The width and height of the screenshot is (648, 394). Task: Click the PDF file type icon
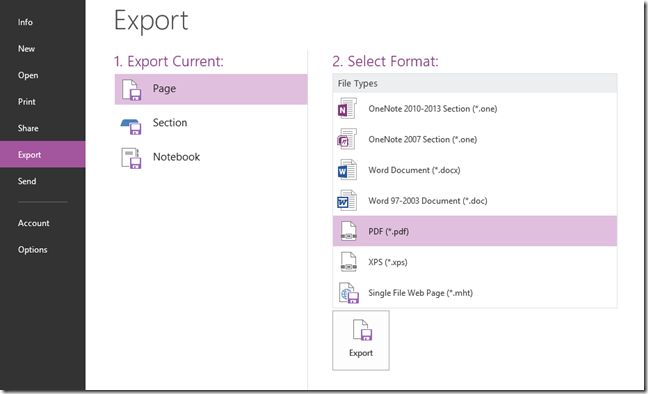pyautogui.click(x=348, y=231)
